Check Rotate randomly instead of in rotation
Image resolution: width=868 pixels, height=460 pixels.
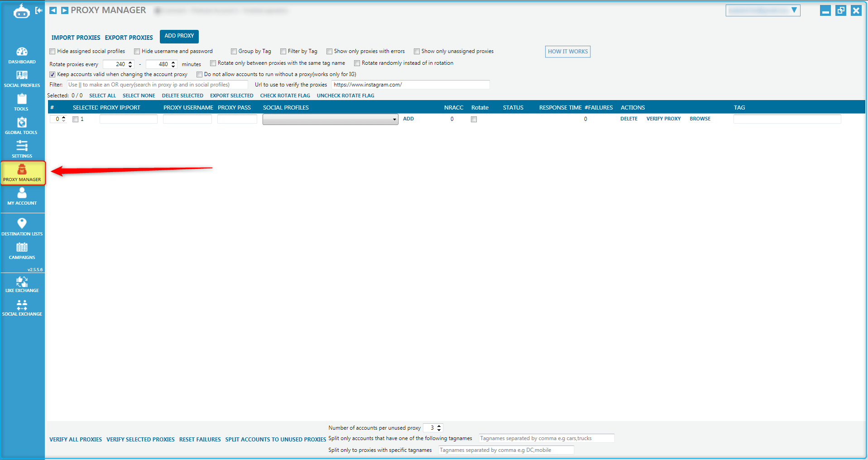tap(357, 63)
